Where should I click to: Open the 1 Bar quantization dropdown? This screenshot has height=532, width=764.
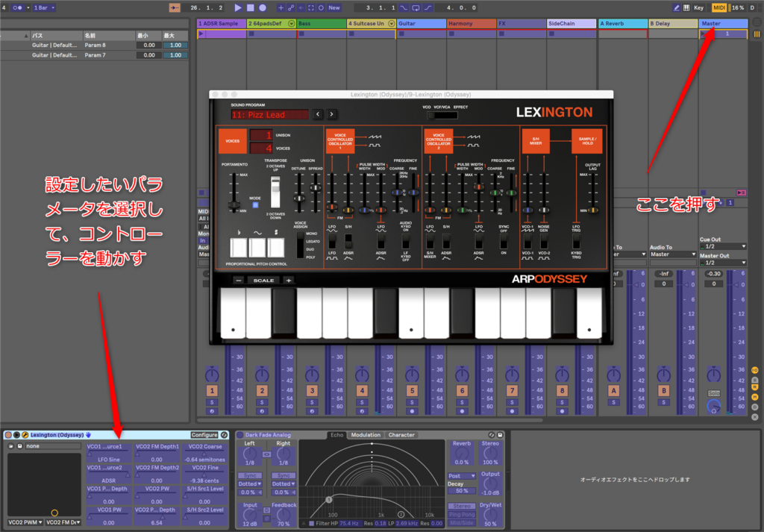click(45, 7)
